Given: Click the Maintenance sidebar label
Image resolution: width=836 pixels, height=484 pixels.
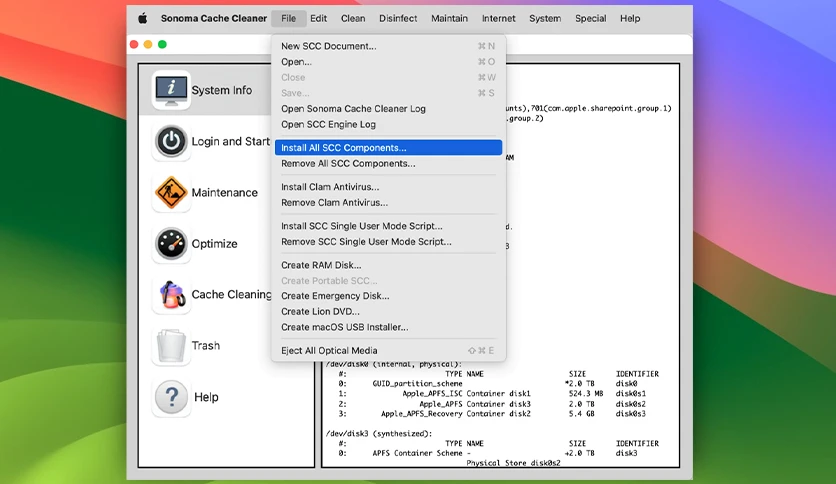Looking at the screenshot, I should click(x=224, y=192).
